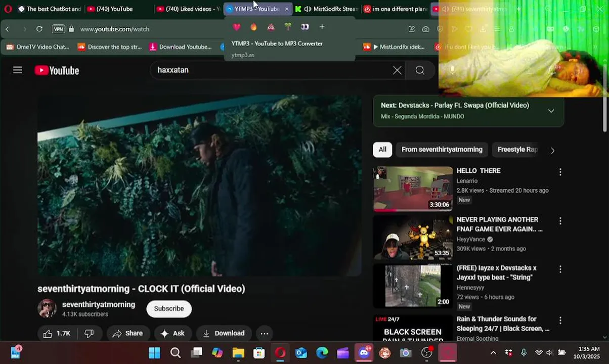Show more filter chips with right arrow
609x364 pixels.
(552, 150)
